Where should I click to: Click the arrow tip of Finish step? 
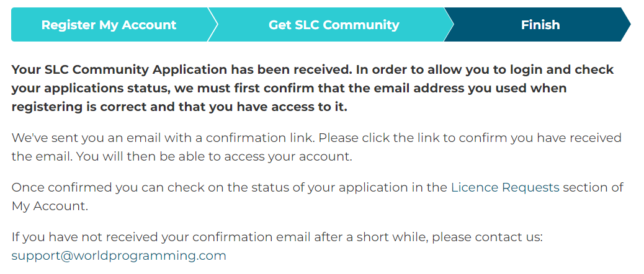coord(626,25)
